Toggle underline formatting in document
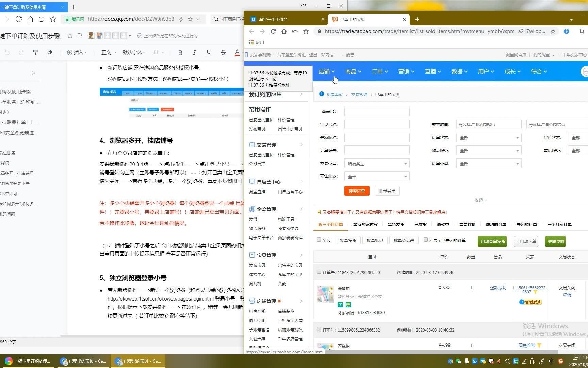Viewport: 588px width, 368px height. click(209, 52)
